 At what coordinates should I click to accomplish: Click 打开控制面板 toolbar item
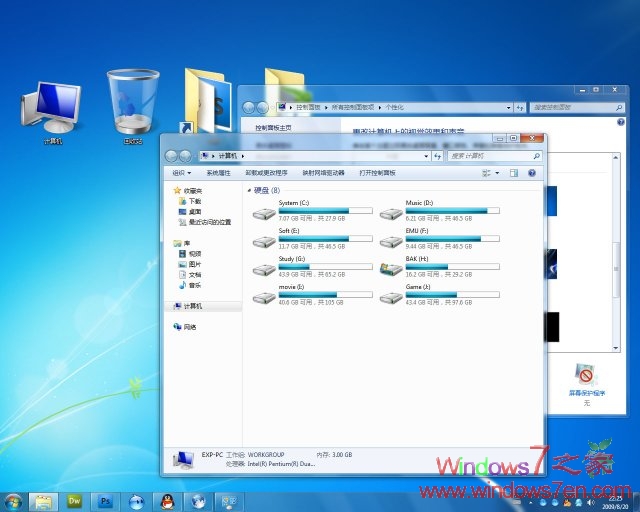click(377, 173)
